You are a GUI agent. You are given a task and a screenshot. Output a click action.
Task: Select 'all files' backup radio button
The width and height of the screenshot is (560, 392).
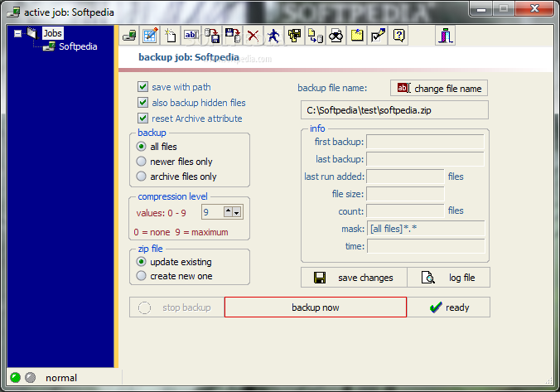click(142, 147)
